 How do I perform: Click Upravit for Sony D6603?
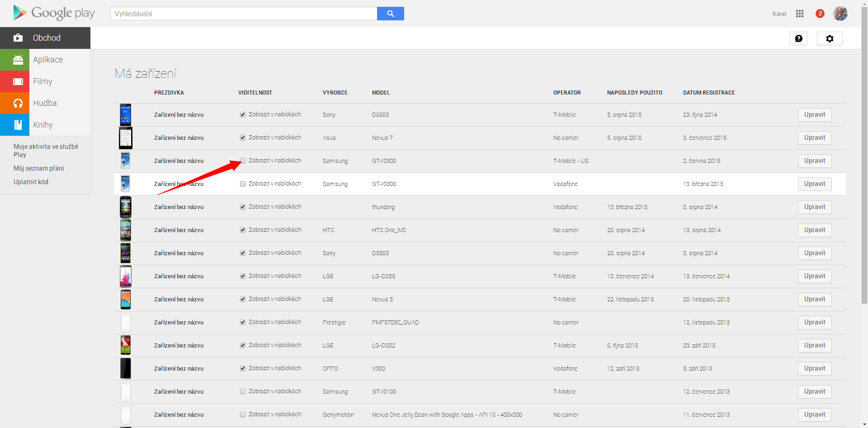pyautogui.click(x=815, y=115)
